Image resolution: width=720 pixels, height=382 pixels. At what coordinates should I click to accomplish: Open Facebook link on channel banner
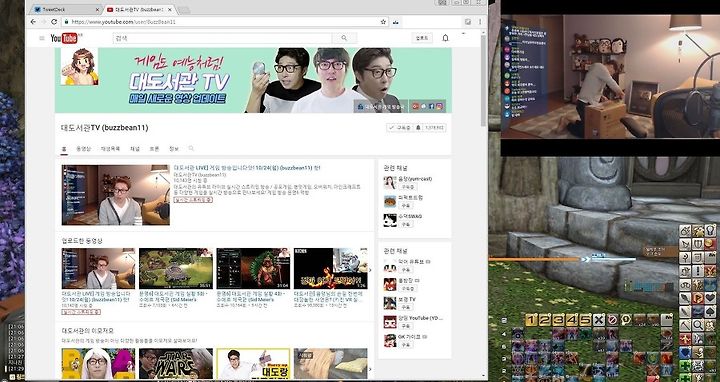pos(432,106)
